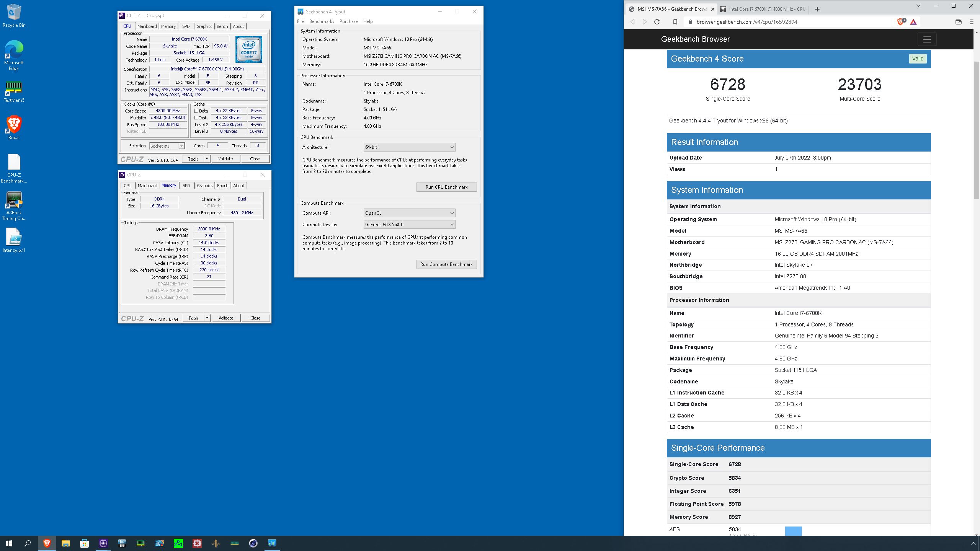Open the Architecture 64-bit dropdown in Geekbench
Image resolution: width=980 pixels, height=551 pixels.
point(409,147)
